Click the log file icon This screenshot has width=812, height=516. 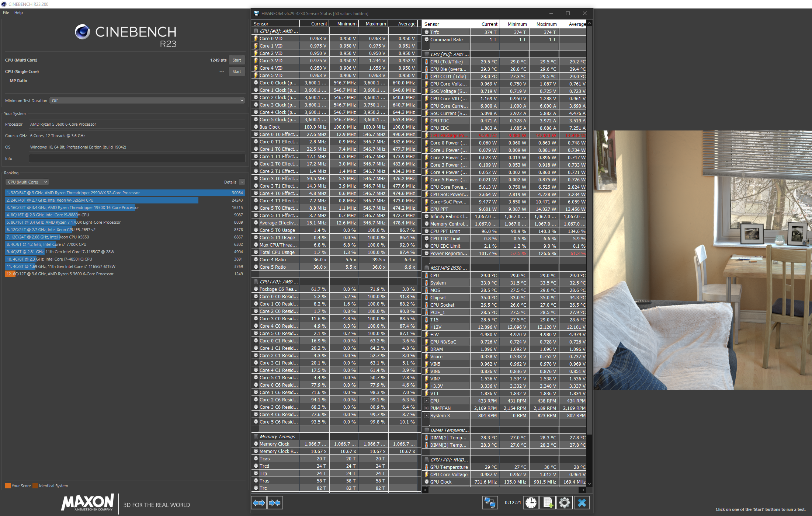point(548,503)
